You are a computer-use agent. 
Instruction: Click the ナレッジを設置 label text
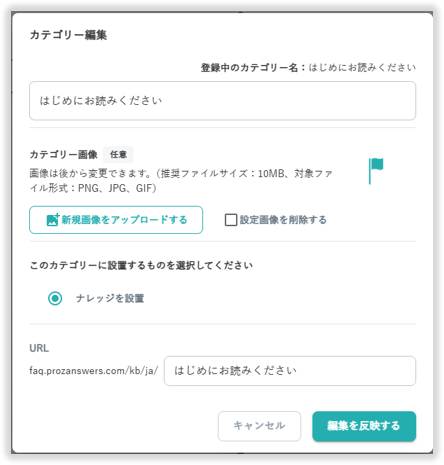coord(110,298)
